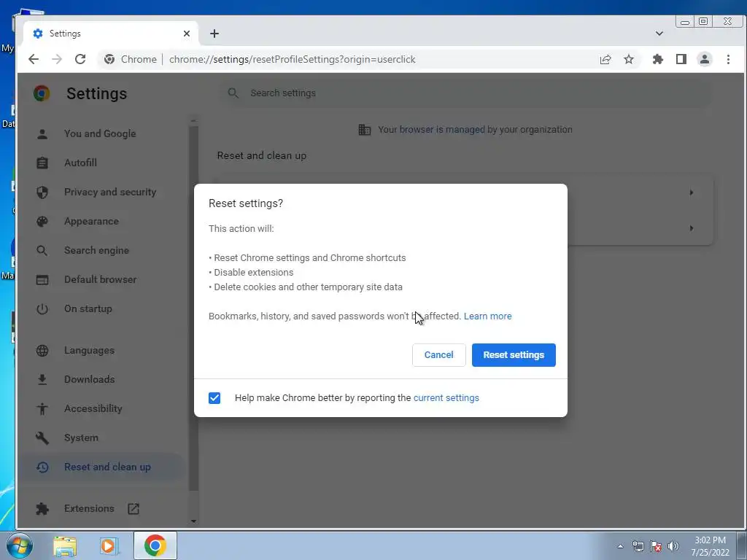Open the Action Center flag icon
747x560 pixels.
pos(656,546)
